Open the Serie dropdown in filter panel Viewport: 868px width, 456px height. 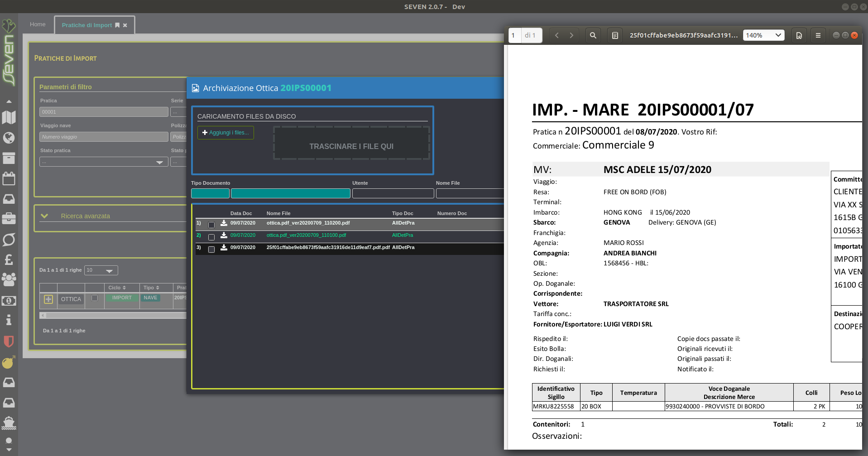(x=178, y=112)
